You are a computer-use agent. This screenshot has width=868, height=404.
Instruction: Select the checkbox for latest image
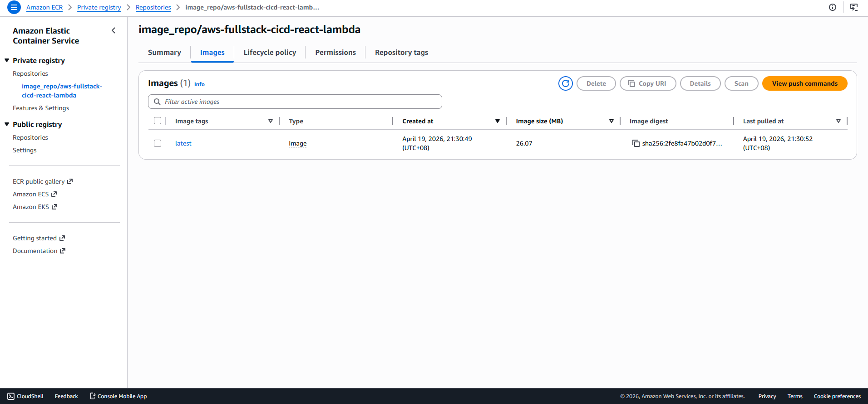coord(158,143)
